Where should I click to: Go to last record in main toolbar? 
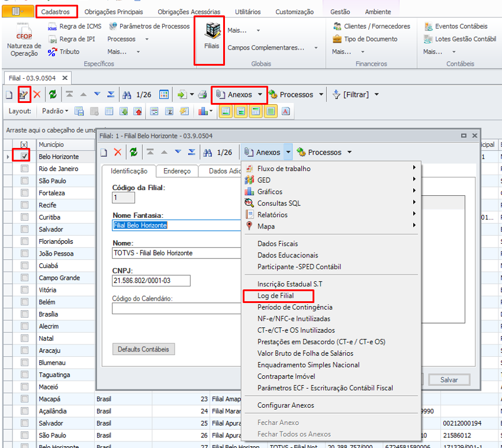click(x=111, y=94)
